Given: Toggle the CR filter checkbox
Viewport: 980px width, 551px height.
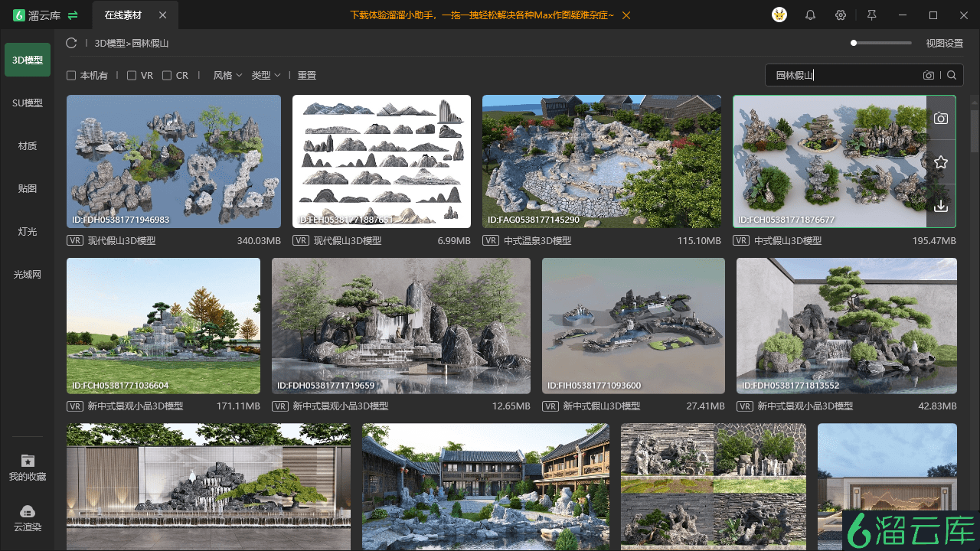Looking at the screenshot, I should [167, 76].
